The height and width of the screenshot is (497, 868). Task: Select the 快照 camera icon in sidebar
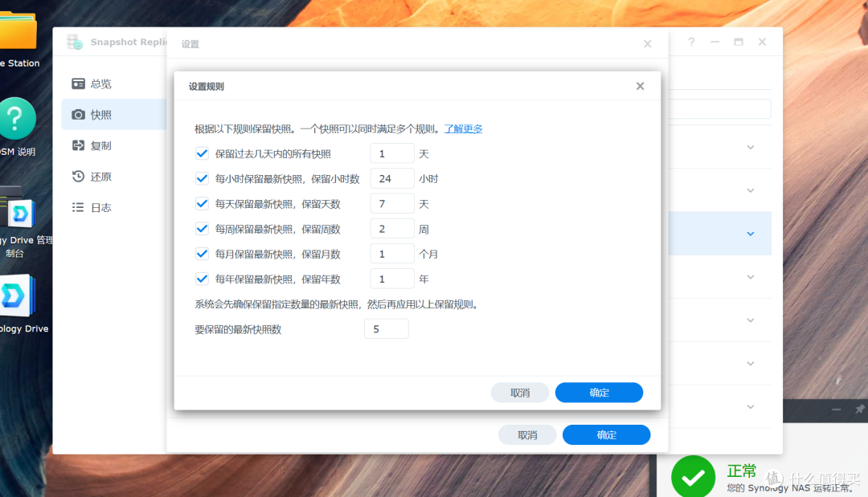coord(78,115)
